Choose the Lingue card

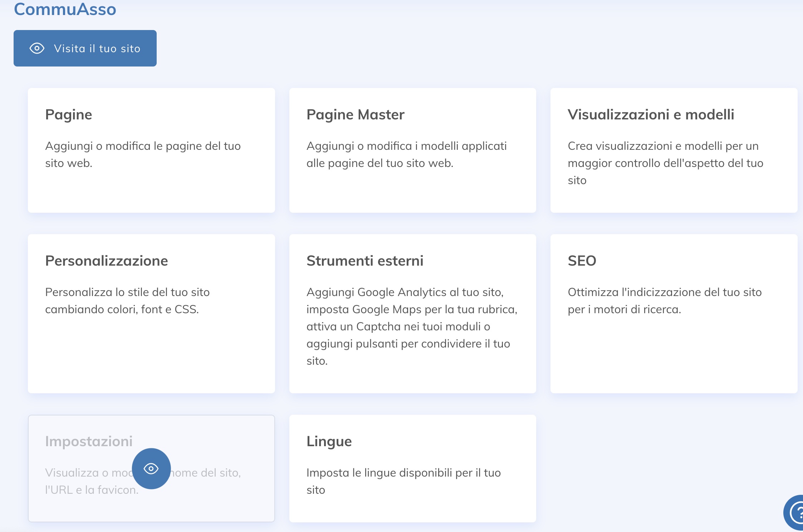(412, 468)
